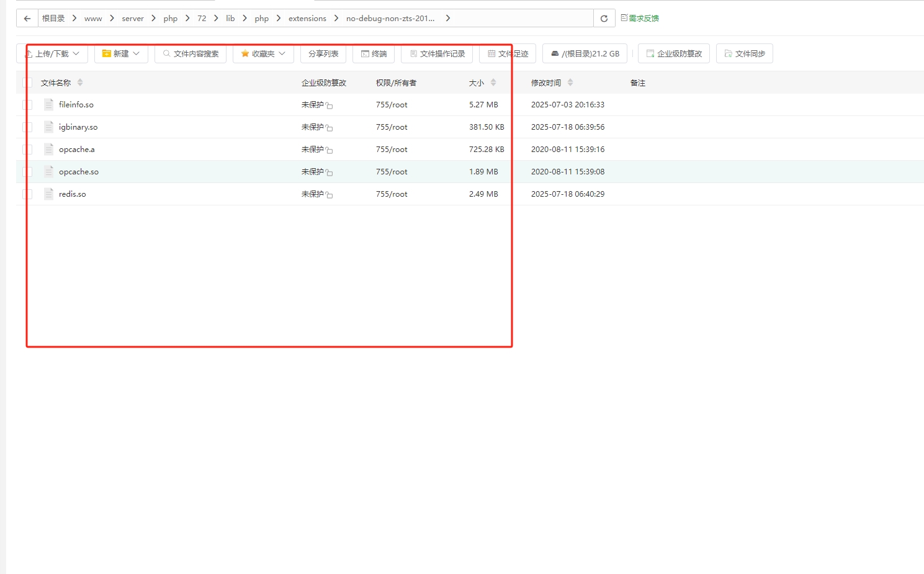
Task: Refresh the current directory listing
Action: pos(603,18)
